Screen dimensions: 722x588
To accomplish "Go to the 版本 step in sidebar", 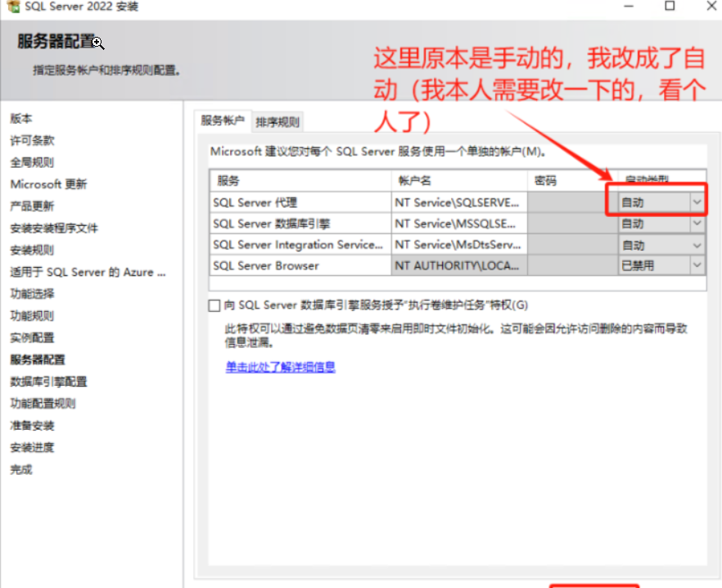I will coord(21,119).
